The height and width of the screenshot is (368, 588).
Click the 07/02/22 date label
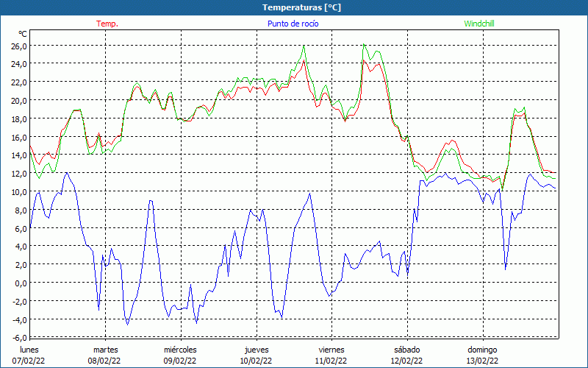29,361
